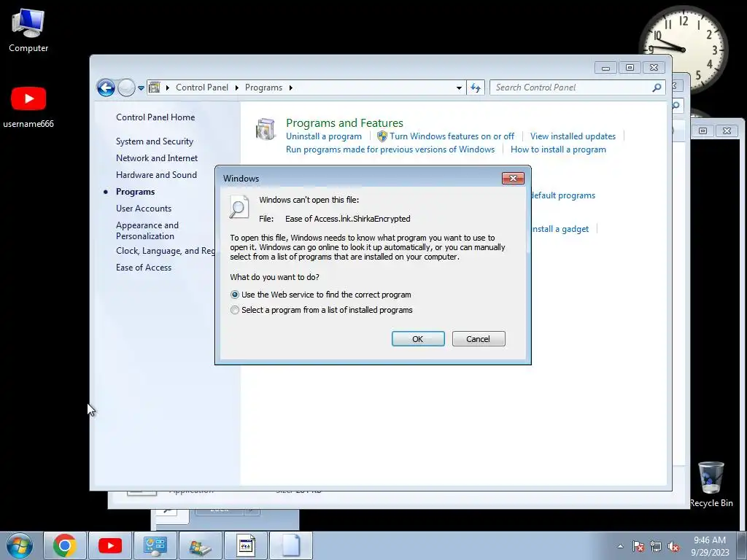Viewport: 747px width, 560px height.
Task: Click How to install a program
Action: (x=558, y=149)
